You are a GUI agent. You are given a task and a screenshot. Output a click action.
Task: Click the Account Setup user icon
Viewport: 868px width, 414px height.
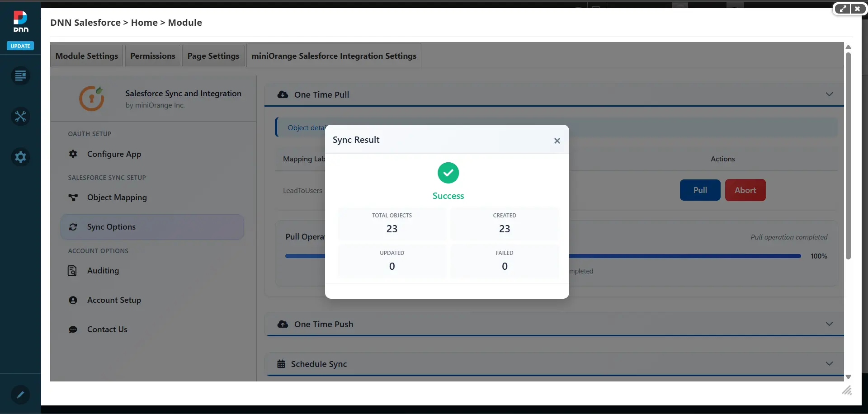coord(73,300)
